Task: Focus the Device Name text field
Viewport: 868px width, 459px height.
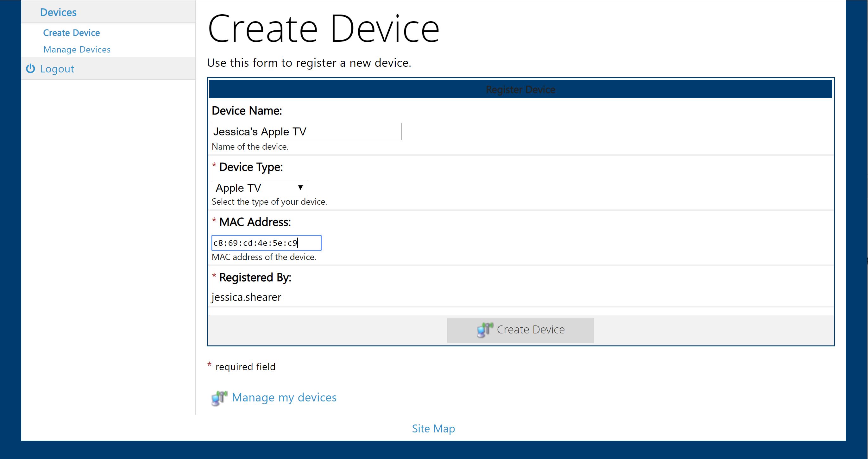Action: (306, 131)
